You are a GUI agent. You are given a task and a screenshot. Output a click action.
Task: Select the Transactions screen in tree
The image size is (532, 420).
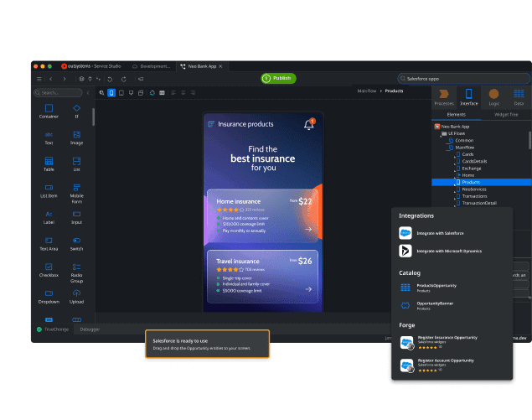point(472,196)
